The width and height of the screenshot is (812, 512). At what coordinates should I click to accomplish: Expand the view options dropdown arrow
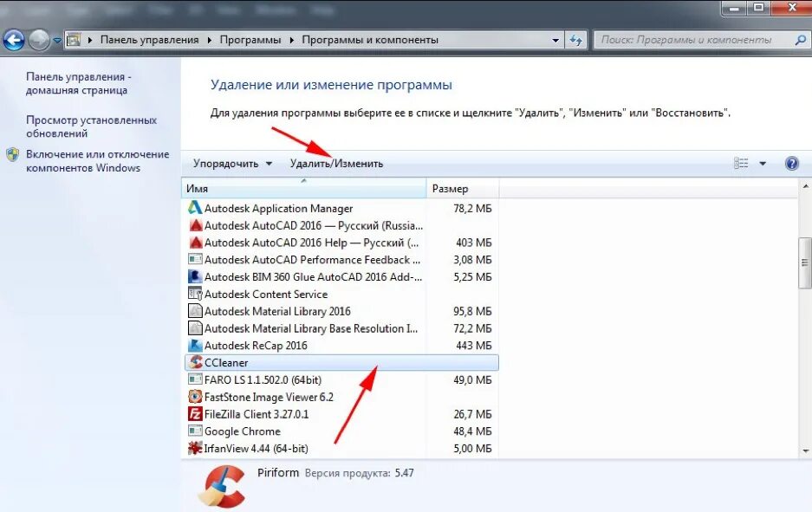[763, 164]
